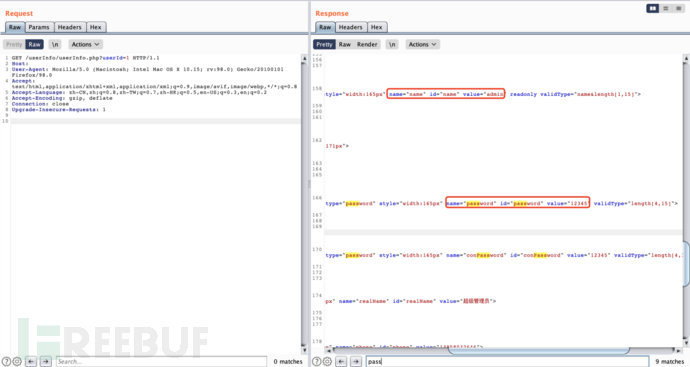The height and width of the screenshot is (367, 690).
Task: Open Response search settings gear icon
Action: click(327, 362)
